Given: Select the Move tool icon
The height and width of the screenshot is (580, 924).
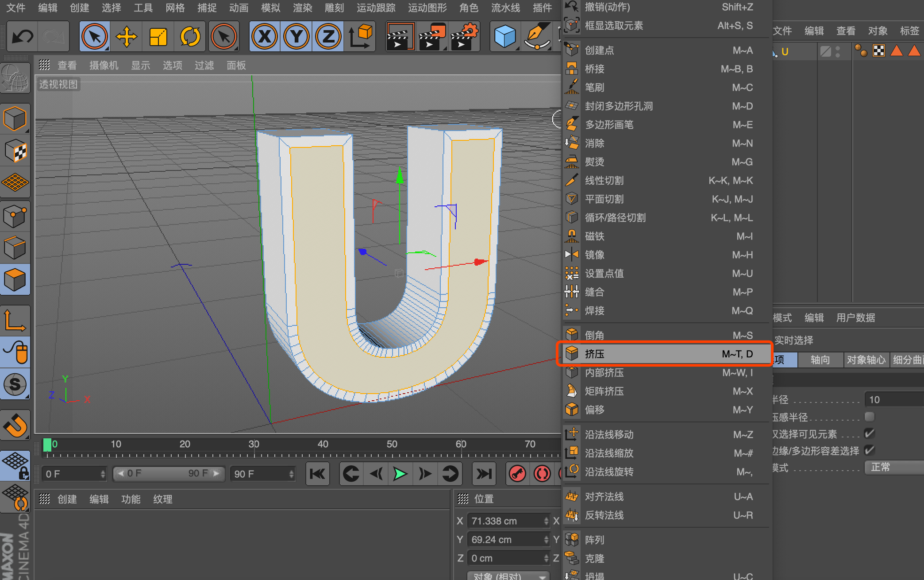Looking at the screenshot, I should pyautogui.click(x=126, y=37).
